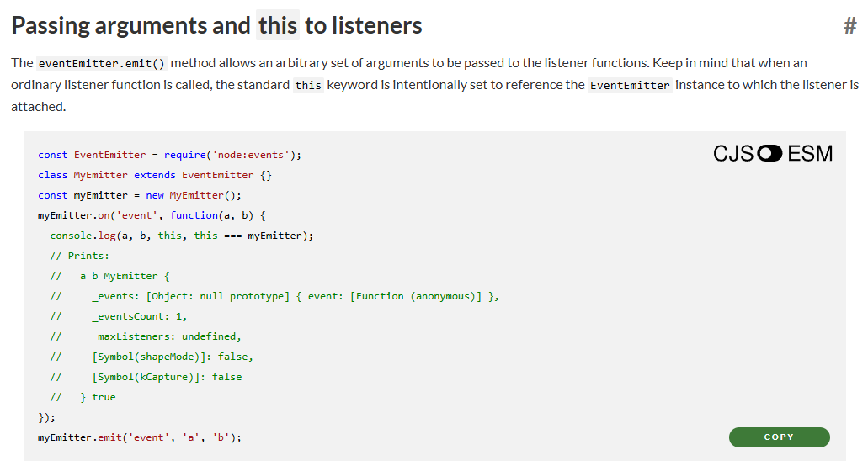
Task: Click 'eventEmitter.emit()' inline code in paragraph
Action: 101,63
